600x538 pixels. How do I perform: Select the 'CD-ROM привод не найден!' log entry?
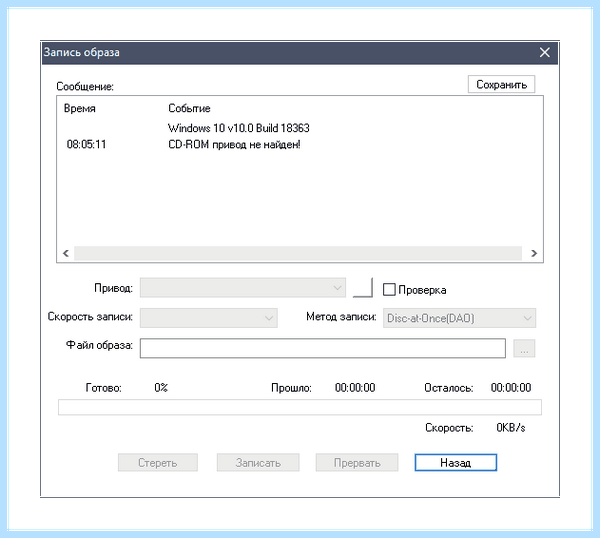click(234, 145)
